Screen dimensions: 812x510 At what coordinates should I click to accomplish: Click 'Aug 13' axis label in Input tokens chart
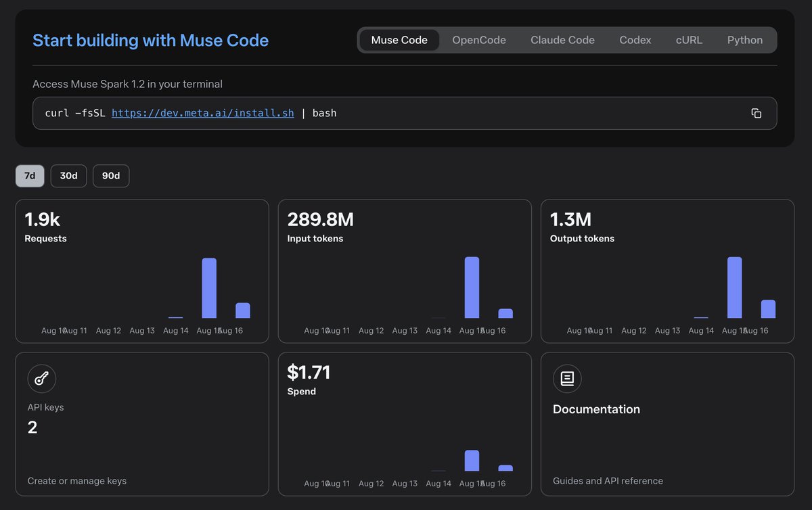click(405, 331)
